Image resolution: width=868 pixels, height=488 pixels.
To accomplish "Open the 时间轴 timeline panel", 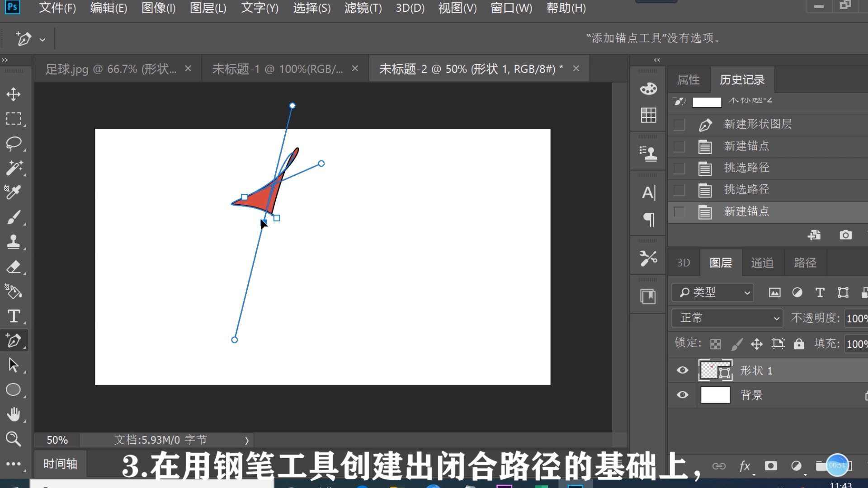I will pos(60,464).
